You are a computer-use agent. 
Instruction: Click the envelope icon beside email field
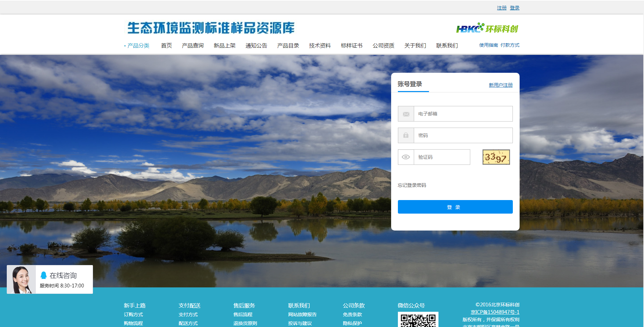tap(406, 114)
